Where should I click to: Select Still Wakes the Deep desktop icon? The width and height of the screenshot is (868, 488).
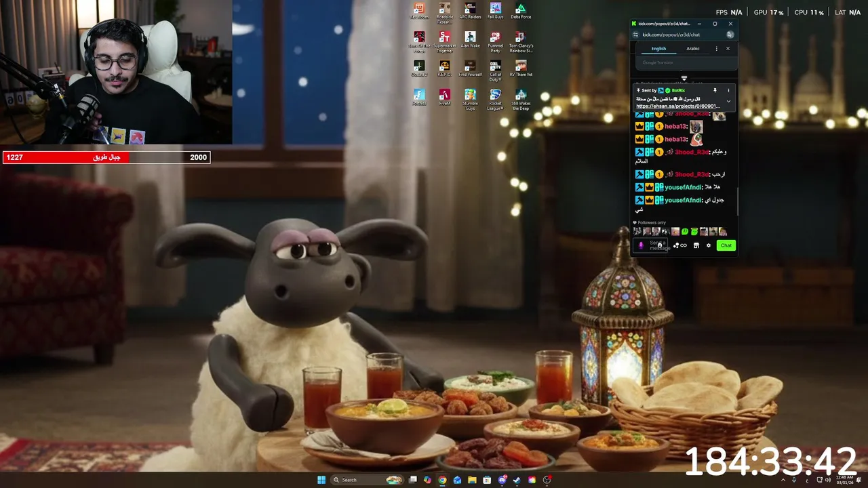pyautogui.click(x=521, y=99)
